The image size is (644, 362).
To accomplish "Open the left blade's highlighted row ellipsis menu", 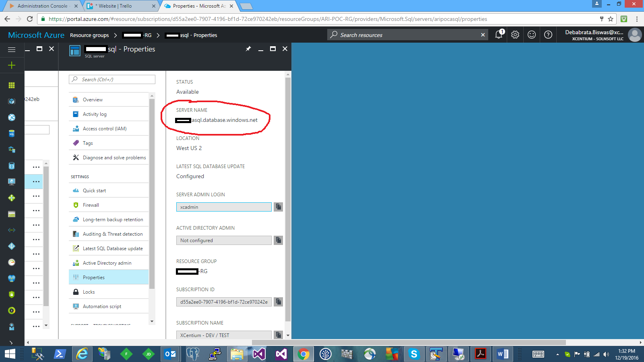I will coord(36,182).
